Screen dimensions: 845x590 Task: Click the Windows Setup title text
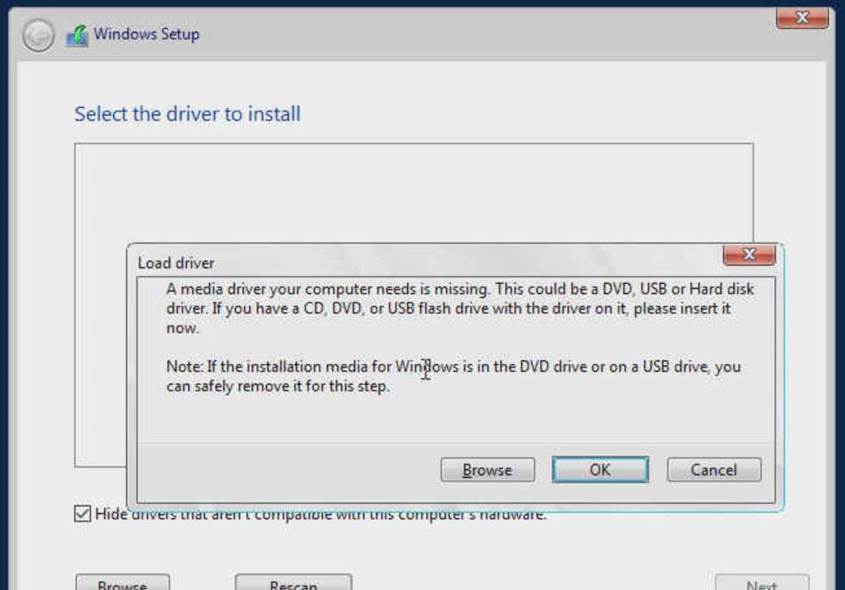[x=146, y=34]
